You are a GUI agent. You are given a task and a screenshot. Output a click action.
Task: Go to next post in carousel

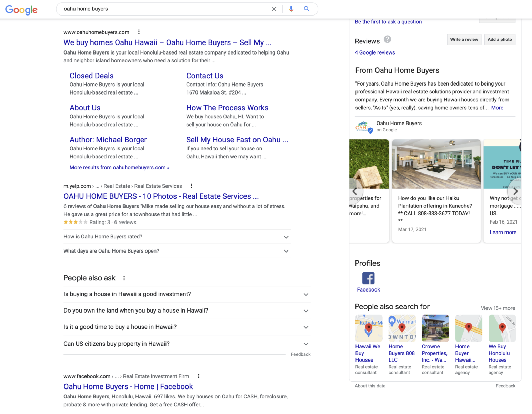515,191
